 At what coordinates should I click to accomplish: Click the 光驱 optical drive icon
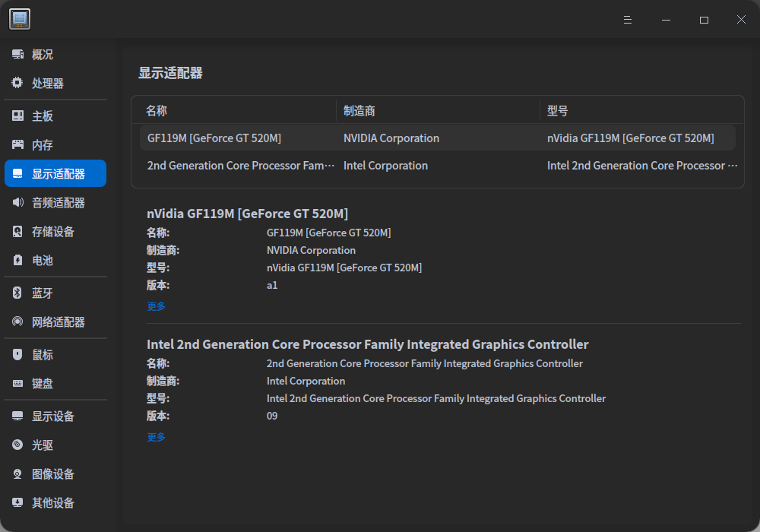click(x=17, y=445)
